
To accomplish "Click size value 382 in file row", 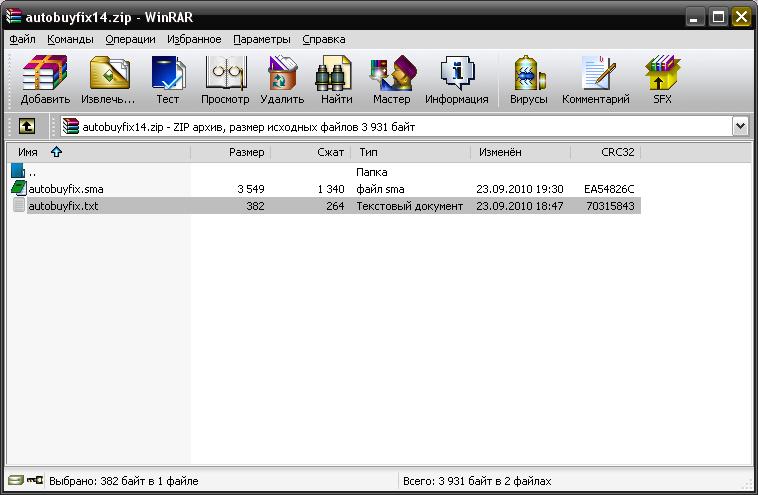I will [255, 206].
